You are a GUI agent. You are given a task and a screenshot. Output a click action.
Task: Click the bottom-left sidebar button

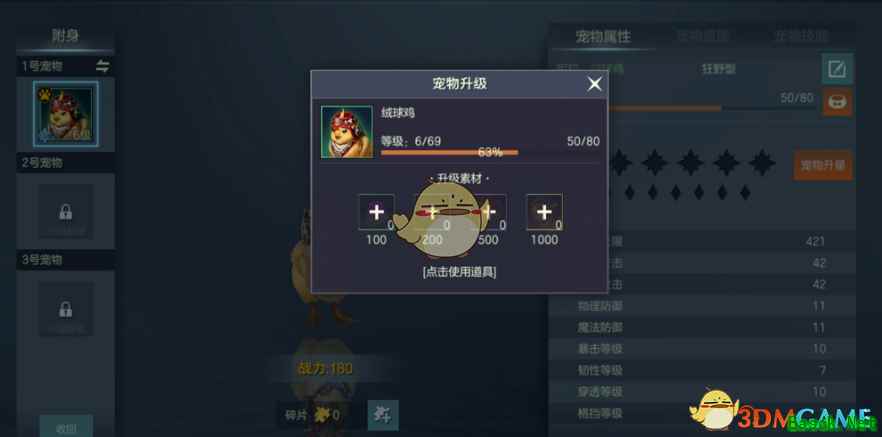pos(66,426)
